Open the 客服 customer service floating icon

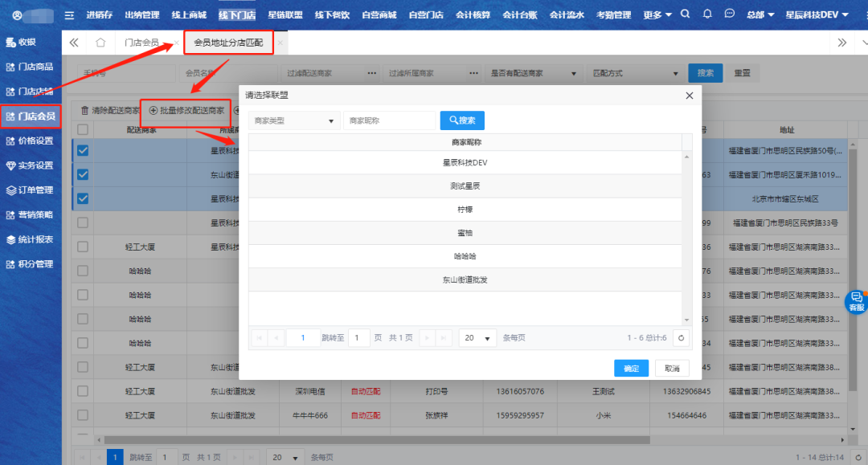[856, 301]
